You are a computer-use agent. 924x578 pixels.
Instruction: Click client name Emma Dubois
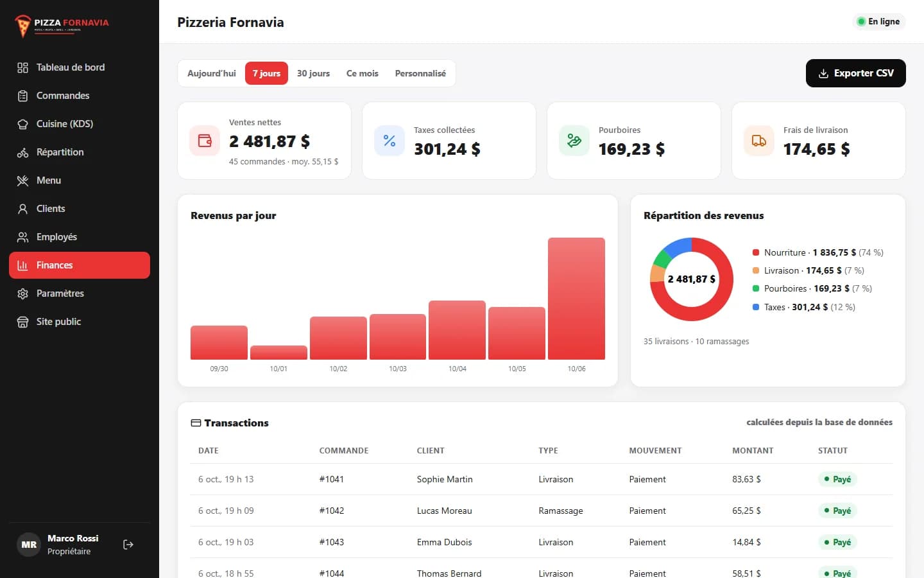pyautogui.click(x=444, y=542)
